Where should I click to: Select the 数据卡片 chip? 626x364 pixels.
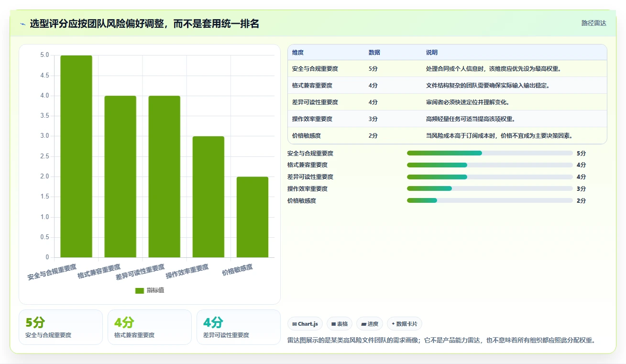[x=404, y=324]
